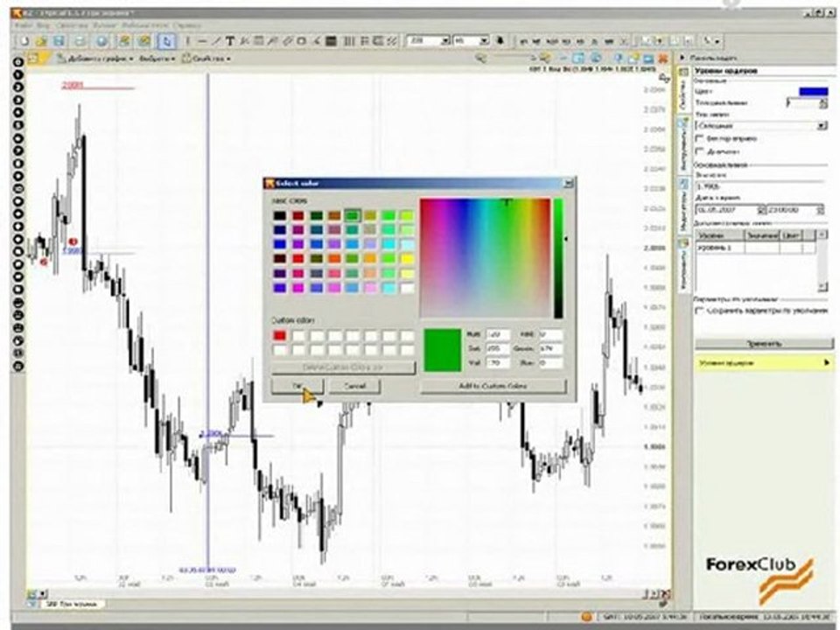Image resolution: width=840 pixels, height=630 pixels.
Task: Select the diagonal trend line tool
Action: [x=216, y=41]
